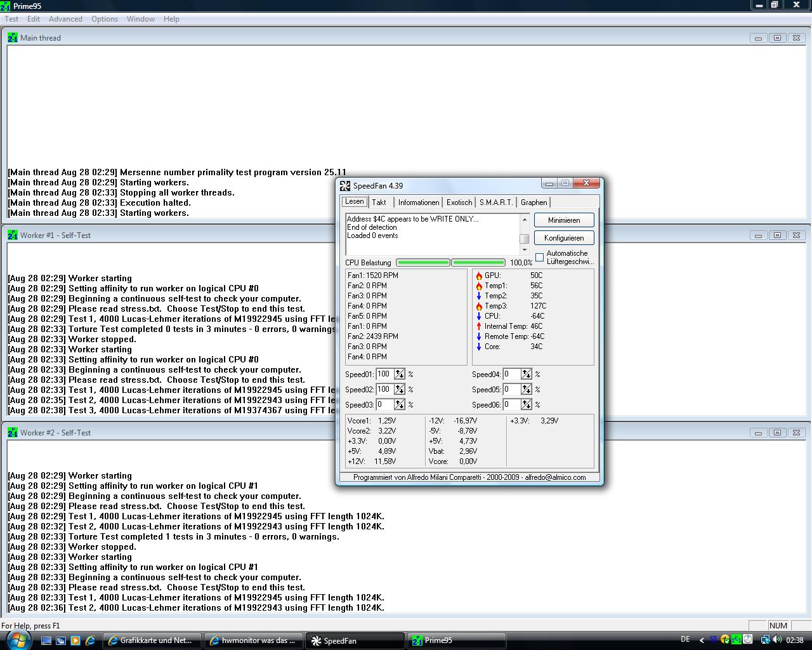Click the Temp2 down-arrow icon
This screenshot has height=650, width=812.
coord(479,296)
